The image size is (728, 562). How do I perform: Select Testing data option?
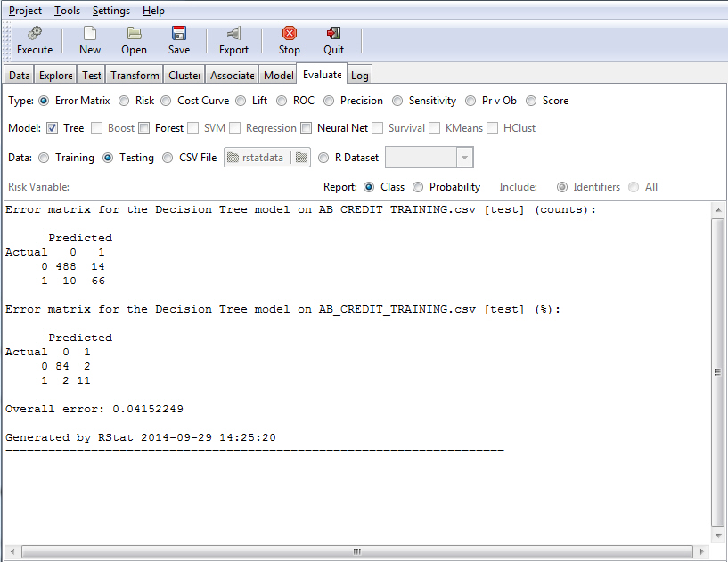[108, 158]
